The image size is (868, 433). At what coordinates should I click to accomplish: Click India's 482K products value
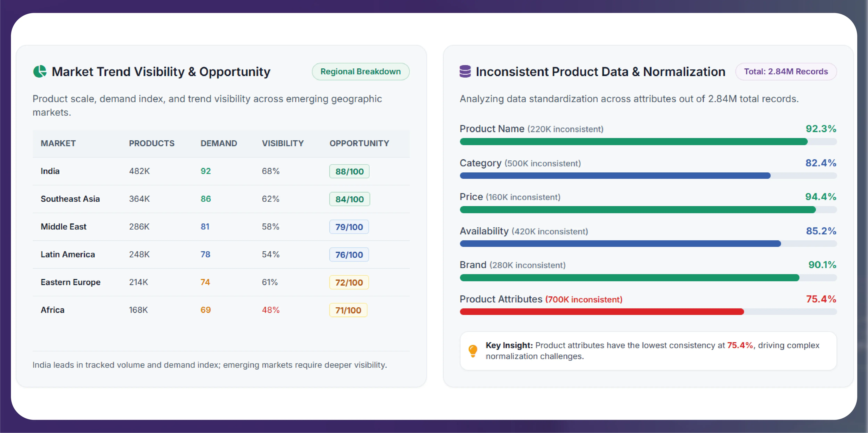tap(139, 171)
